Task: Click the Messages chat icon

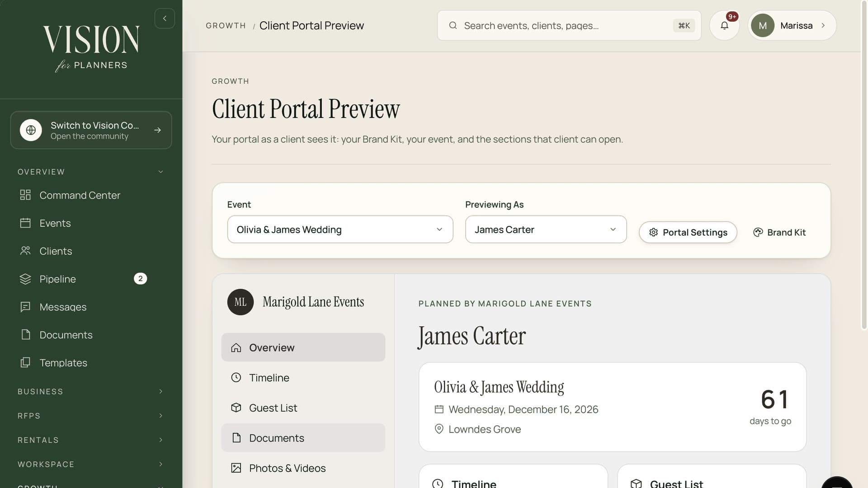Action: point(25,307)
